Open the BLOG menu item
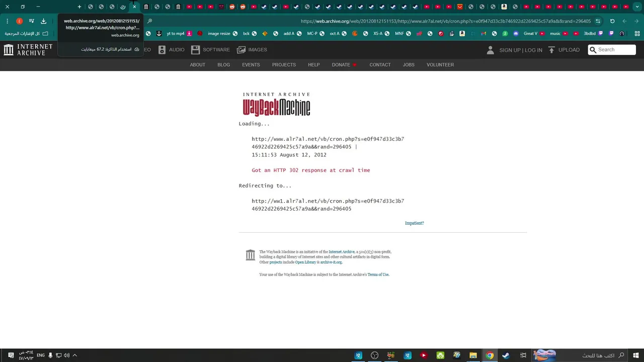The image size is (644, 362). pos(223,65)
